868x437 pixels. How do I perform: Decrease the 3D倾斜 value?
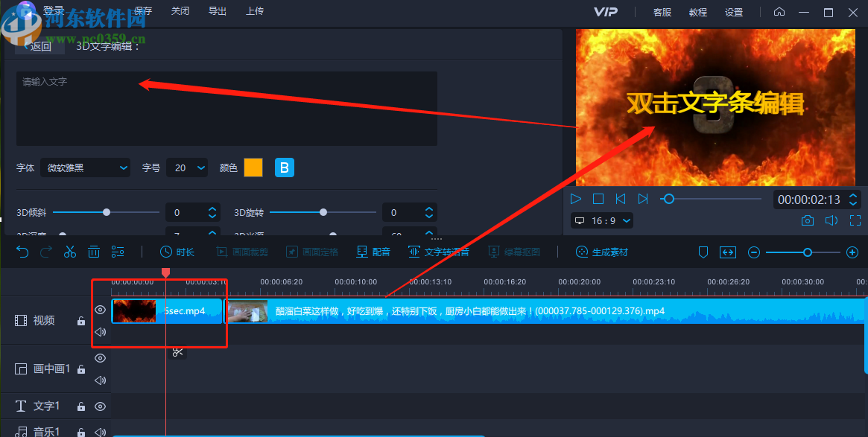click(x=212, y=217)
